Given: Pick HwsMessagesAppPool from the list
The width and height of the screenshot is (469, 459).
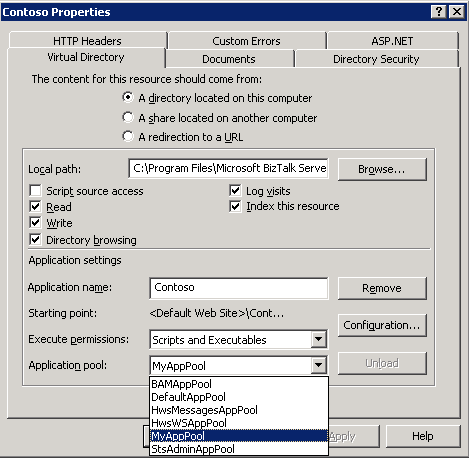Looking at the screenshot, I should (x=239, y=410).
